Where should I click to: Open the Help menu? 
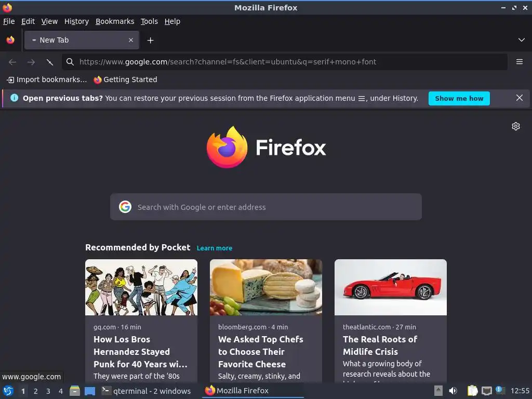pos(172,21)
